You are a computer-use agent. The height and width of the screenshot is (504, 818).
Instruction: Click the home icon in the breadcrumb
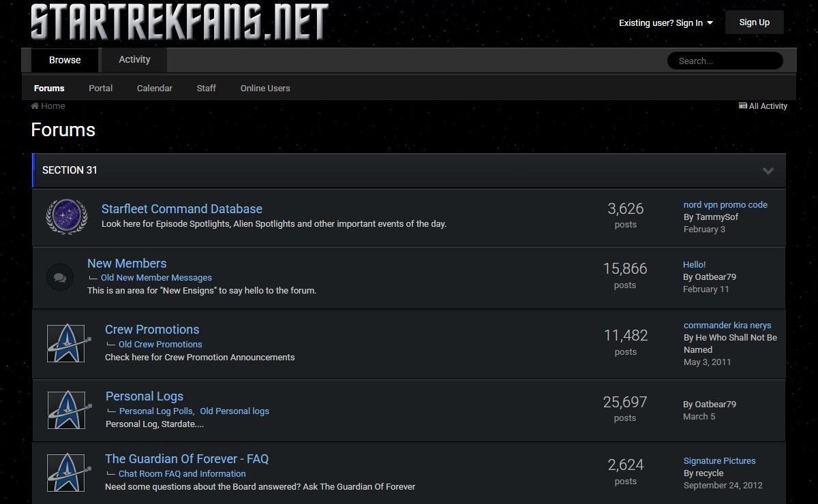35,106
